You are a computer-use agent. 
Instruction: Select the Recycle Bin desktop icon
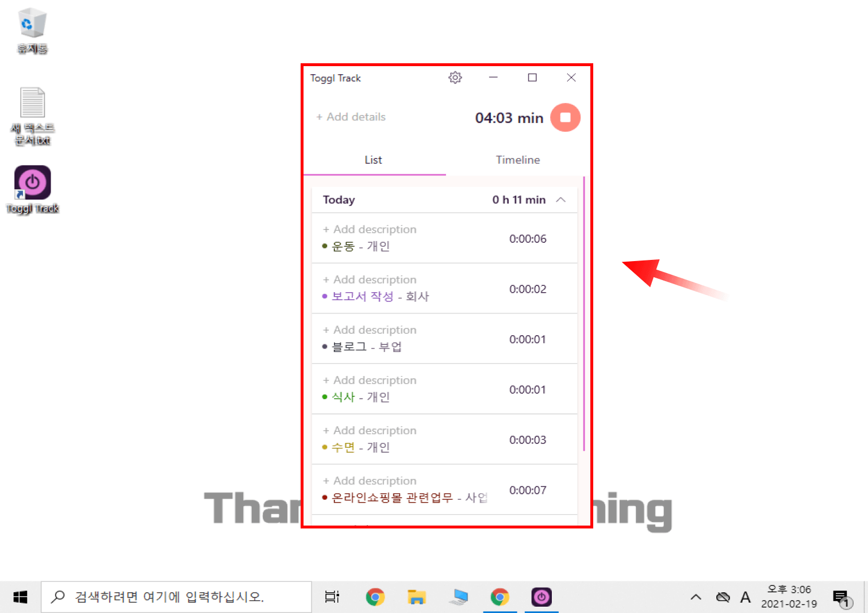[x=32, y=31]
